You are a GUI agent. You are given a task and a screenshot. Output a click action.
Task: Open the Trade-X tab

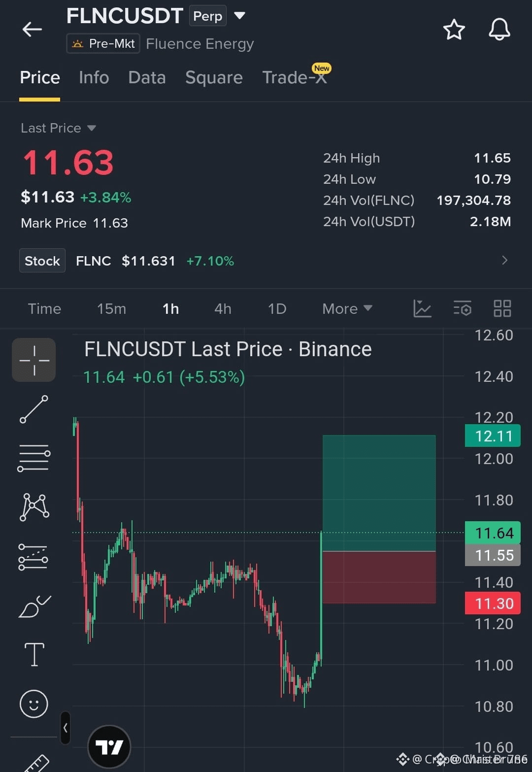pos(295,78)
